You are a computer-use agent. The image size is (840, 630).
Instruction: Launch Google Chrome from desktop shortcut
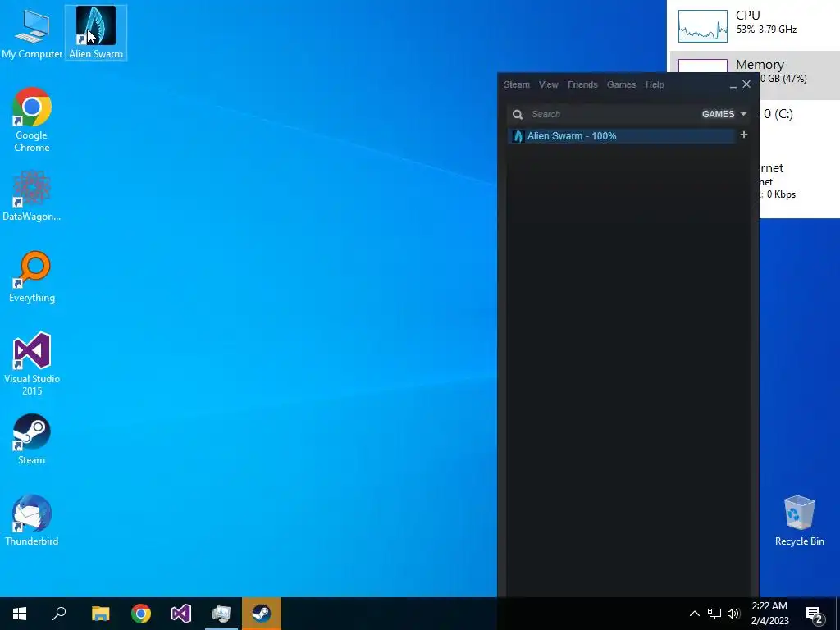[32, 120]
